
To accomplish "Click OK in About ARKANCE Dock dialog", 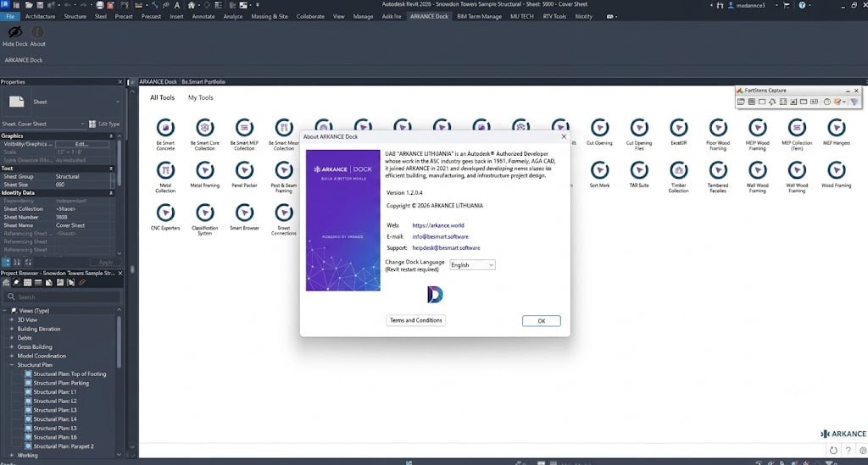I will click(542, 321).
